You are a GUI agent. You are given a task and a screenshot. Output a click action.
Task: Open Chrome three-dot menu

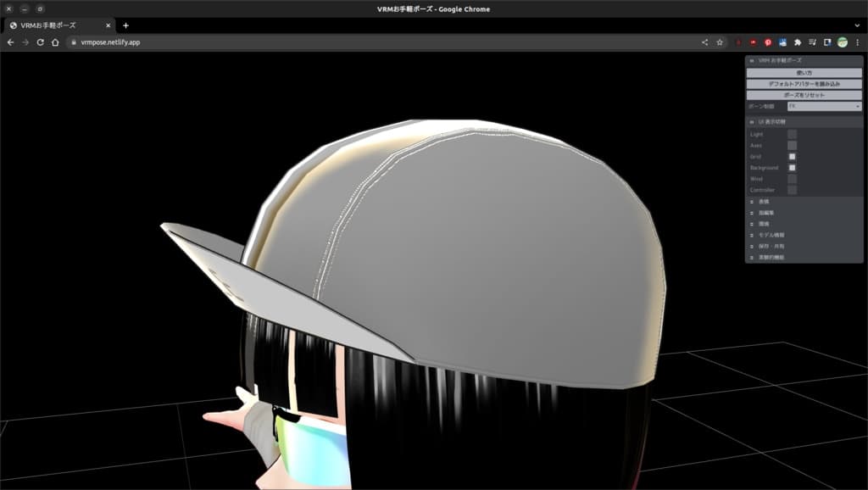tap(857, 42)
